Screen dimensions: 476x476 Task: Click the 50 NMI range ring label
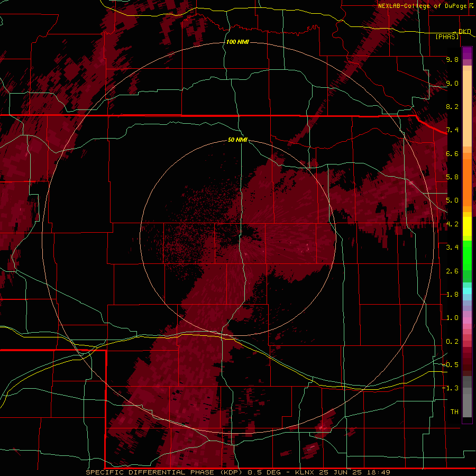click(x=237, y=140)
